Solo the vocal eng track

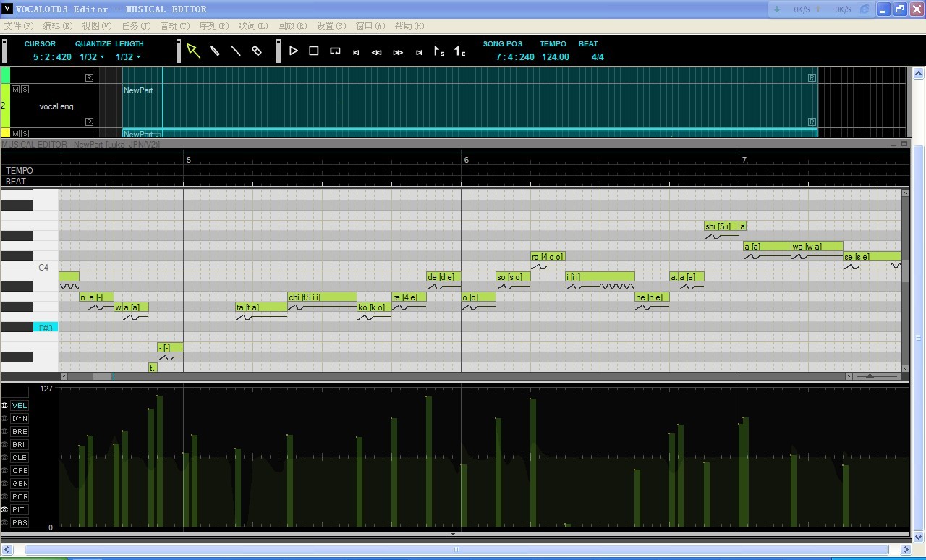[x=25, y=89]
